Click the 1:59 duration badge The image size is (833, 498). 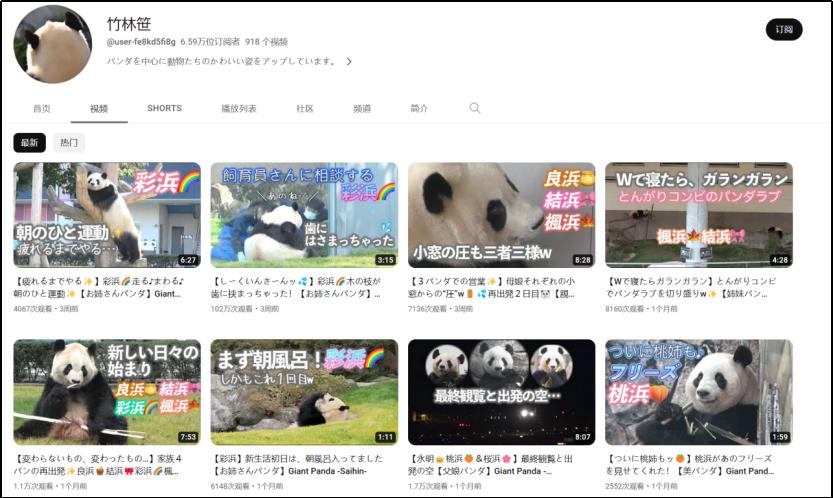click(780, 437)
